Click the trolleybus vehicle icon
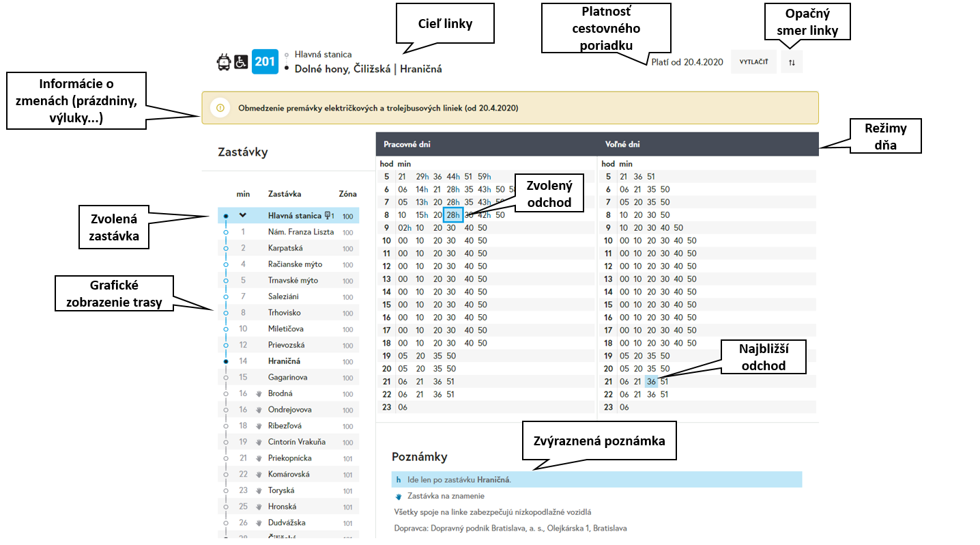 (x=223, y=62)
